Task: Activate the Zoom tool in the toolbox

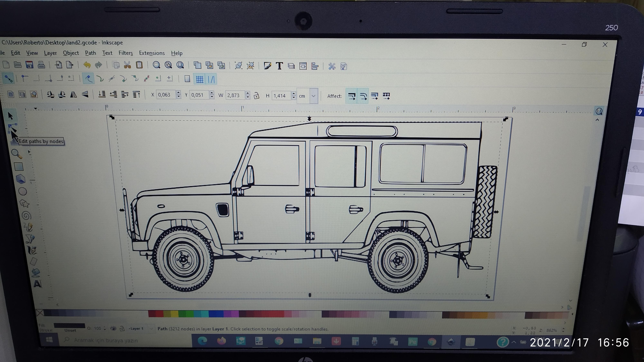Action: [16, 154]
